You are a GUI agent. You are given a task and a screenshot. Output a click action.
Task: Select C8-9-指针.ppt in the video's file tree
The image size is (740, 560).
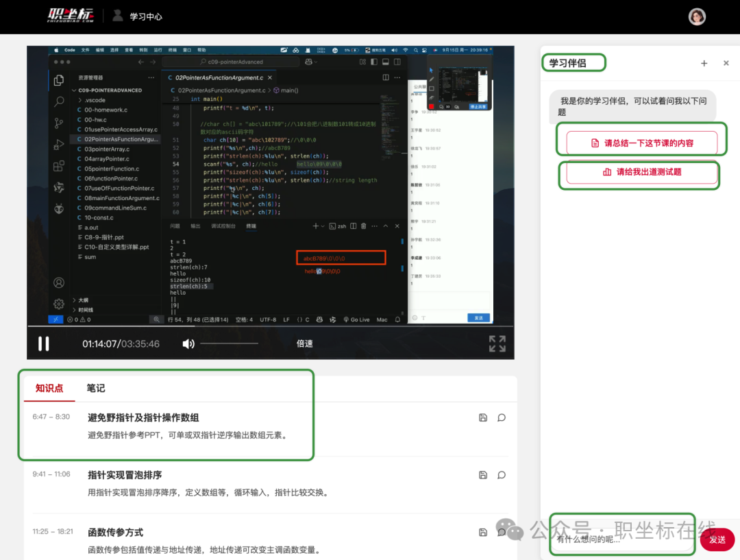(x=104, y=237)
